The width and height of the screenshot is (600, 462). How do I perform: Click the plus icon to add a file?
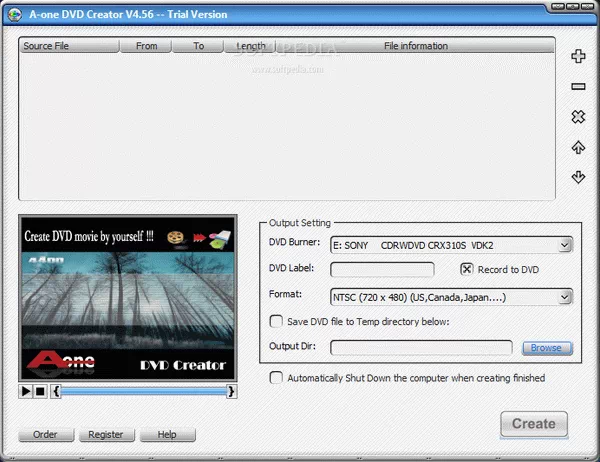578,56
